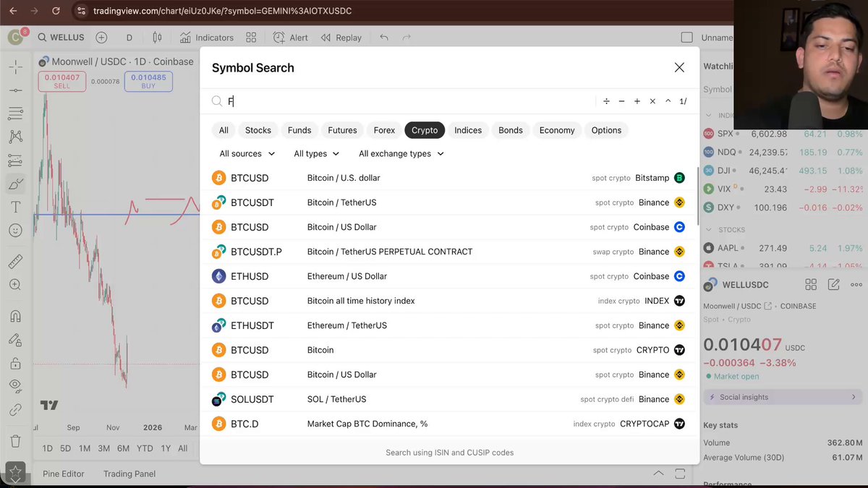Screen dimensions: 868x488
Task: Select the Options category filter
Action: 606,130
